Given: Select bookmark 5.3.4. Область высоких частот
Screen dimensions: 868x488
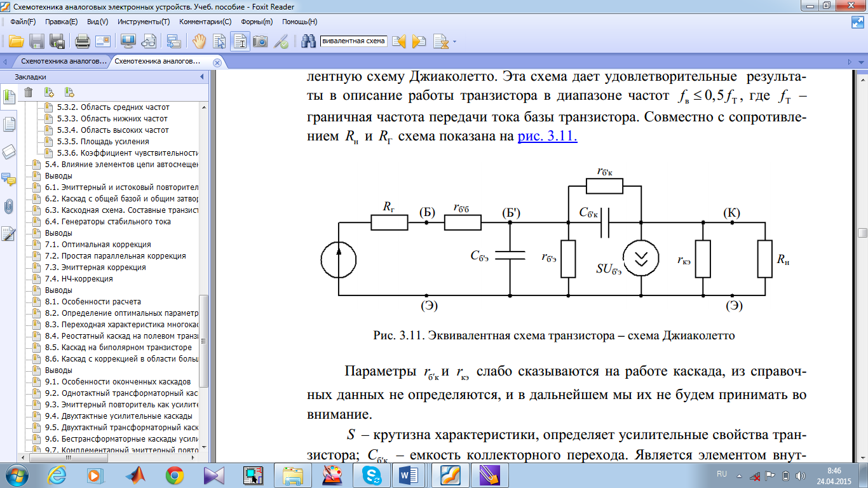Looking at the screenshot, I should 113,130.
